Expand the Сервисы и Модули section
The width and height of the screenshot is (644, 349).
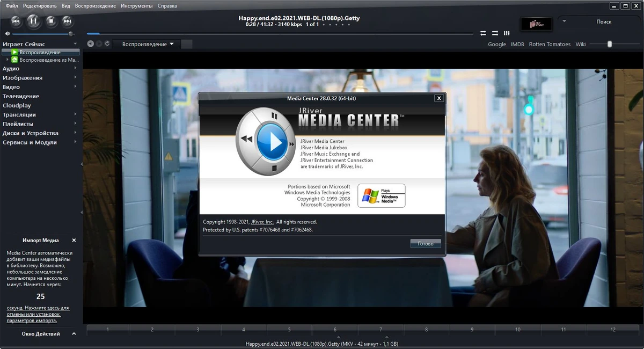pos(75,142)
